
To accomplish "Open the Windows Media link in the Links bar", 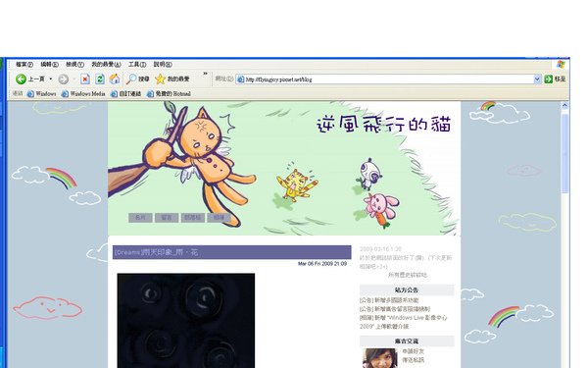I will point(83,93).
